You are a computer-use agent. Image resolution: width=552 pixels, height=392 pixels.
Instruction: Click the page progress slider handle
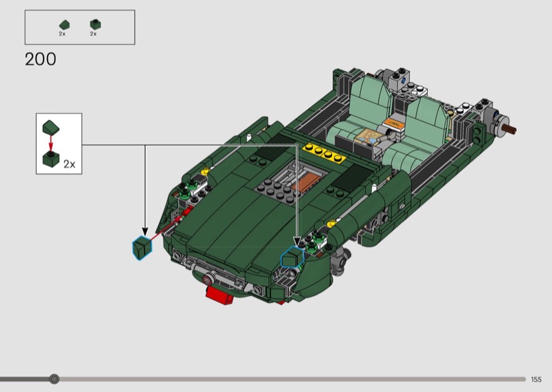54,379
